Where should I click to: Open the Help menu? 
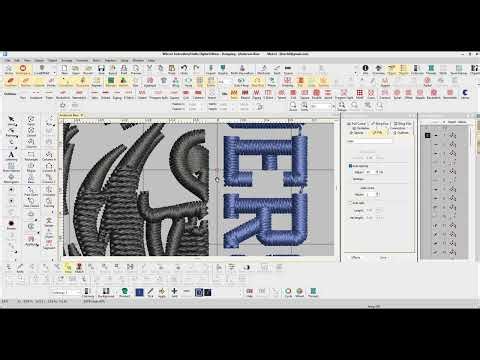151,60
